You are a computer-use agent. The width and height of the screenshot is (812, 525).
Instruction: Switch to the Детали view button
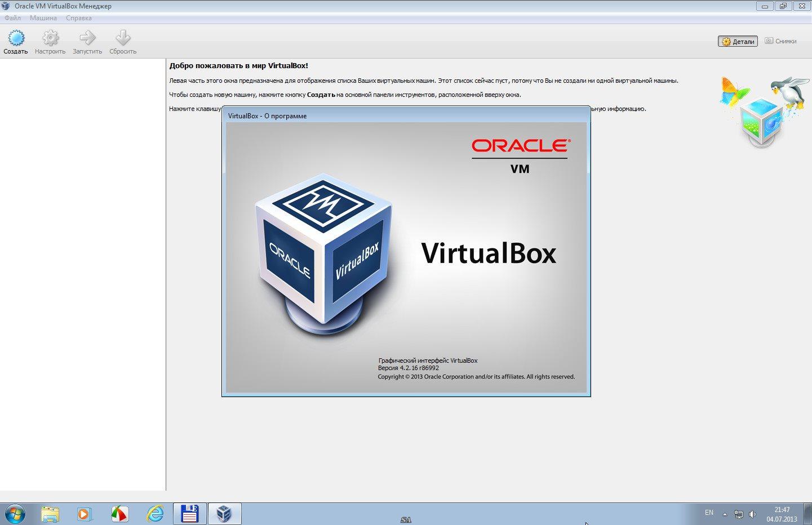coord(738,41)
